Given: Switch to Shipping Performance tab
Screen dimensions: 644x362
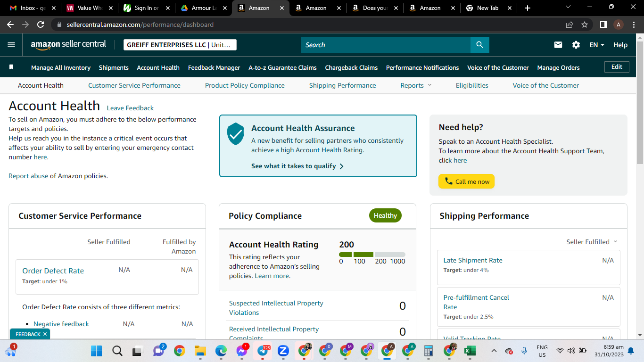Looking at the screenshot, I should click(343, 85).
